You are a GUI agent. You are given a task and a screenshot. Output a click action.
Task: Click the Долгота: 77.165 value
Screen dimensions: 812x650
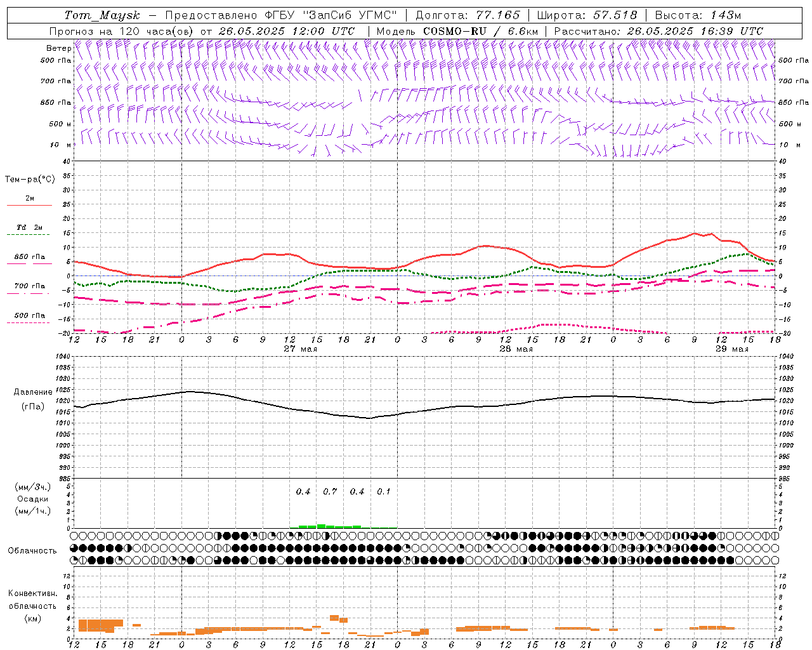tap(468, 15)
